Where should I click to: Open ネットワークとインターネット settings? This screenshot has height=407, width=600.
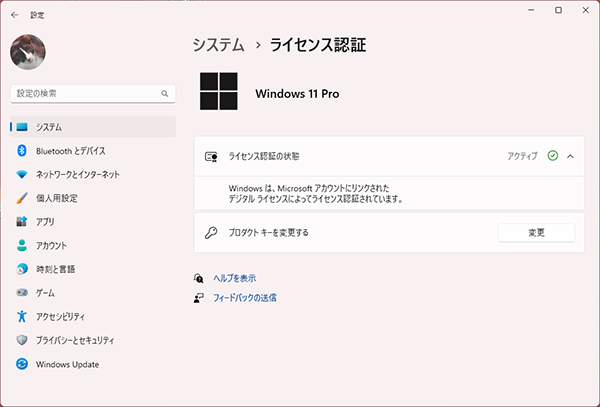coord(93,174)
